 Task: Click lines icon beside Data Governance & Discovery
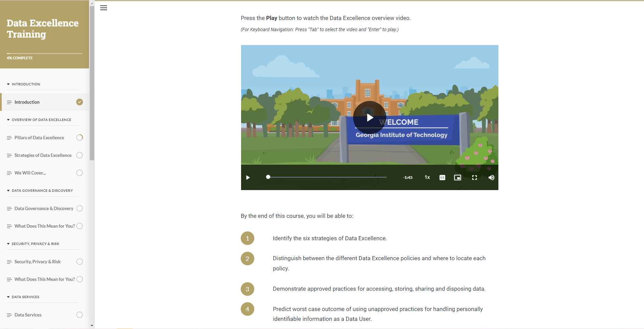tap(9, 209)
